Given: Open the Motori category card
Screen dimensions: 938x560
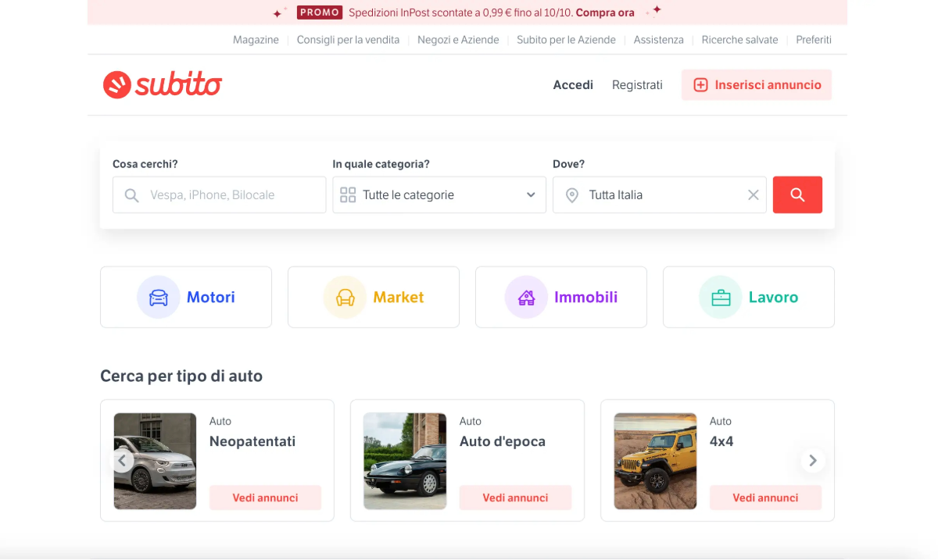Looking at the screenshot, I should pos(186,297).
